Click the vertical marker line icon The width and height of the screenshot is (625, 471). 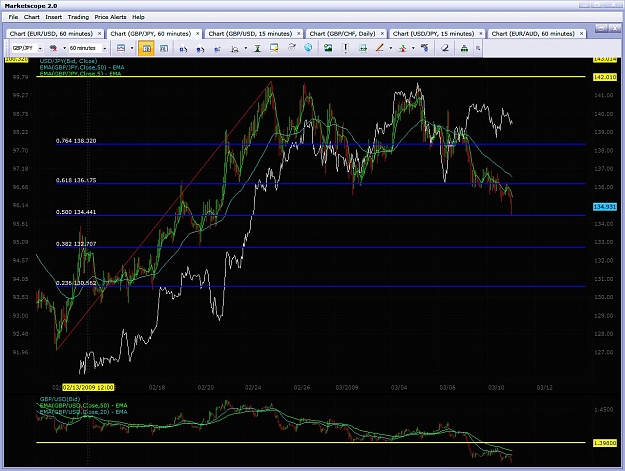point(345,48)
